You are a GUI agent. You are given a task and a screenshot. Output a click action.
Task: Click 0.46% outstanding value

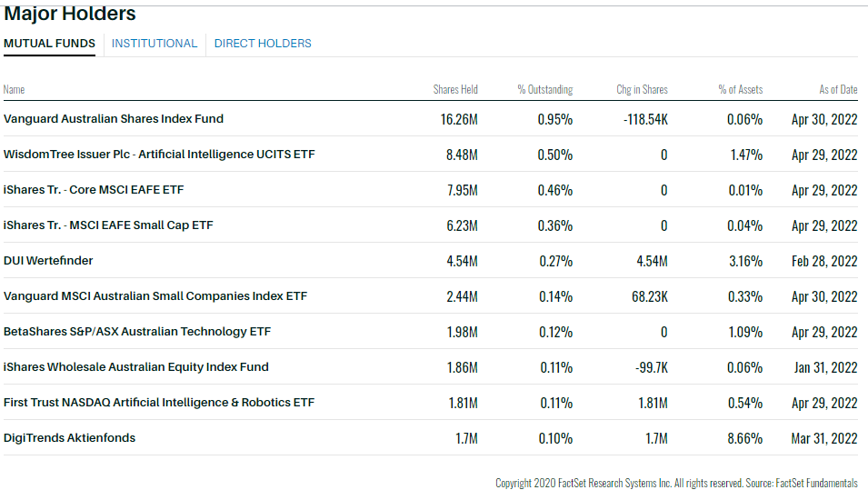(x=555, y=190)
